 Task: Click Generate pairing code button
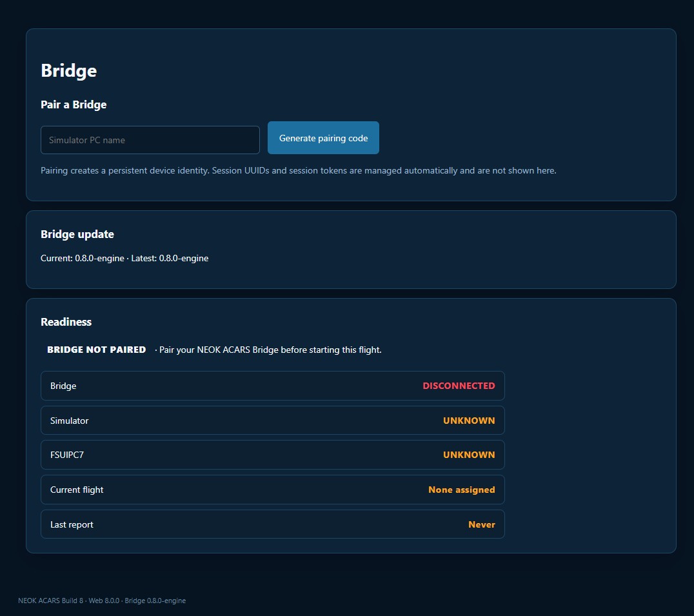[x=323, y=137]
